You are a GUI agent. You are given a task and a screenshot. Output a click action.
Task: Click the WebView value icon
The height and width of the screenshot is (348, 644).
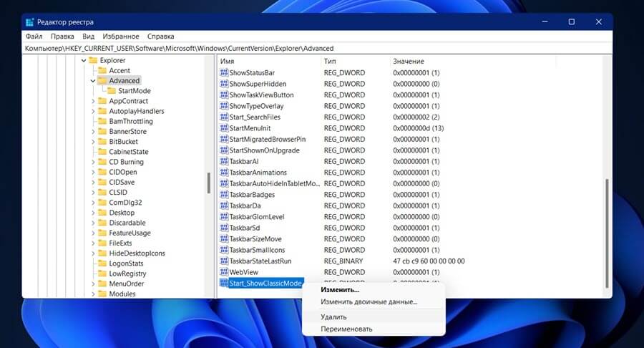tap(224, 272)
